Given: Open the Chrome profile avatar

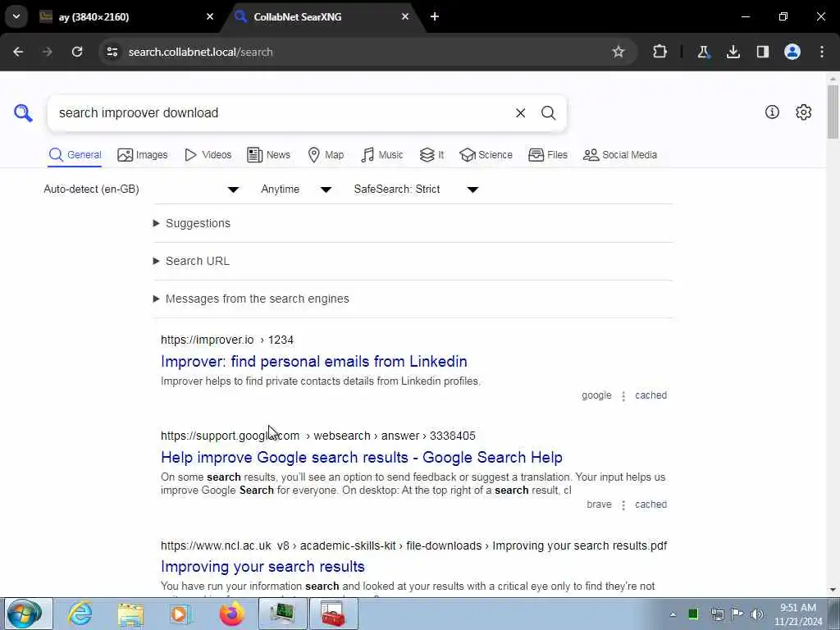Looking at the screenshot, I should coord(792,52).
